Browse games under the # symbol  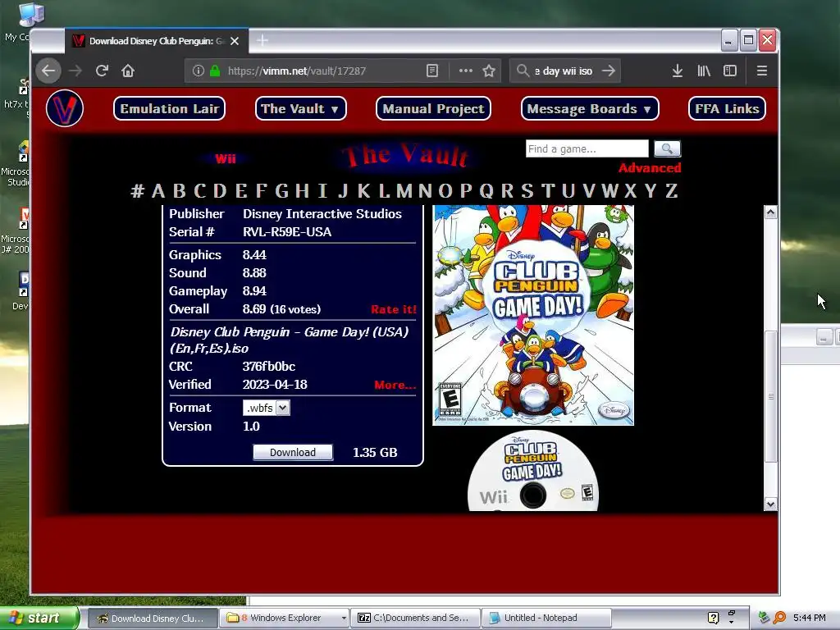(138, 190)
